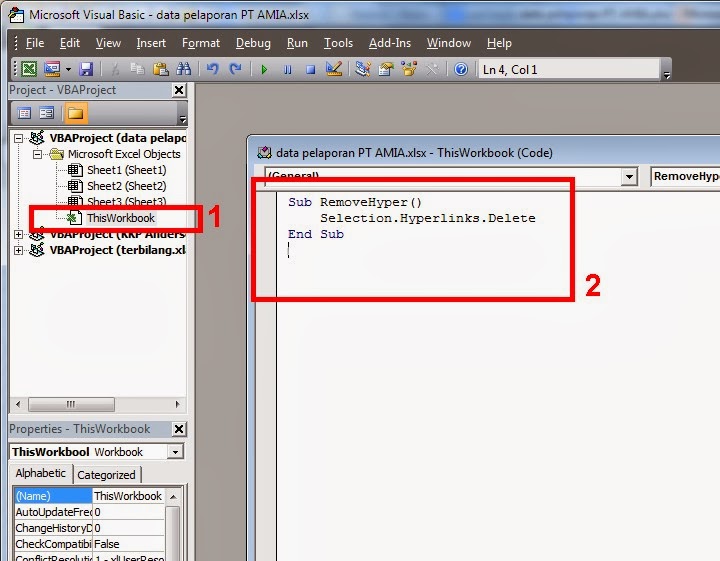
Task: Open the Help menu
Action: (499, 43)
